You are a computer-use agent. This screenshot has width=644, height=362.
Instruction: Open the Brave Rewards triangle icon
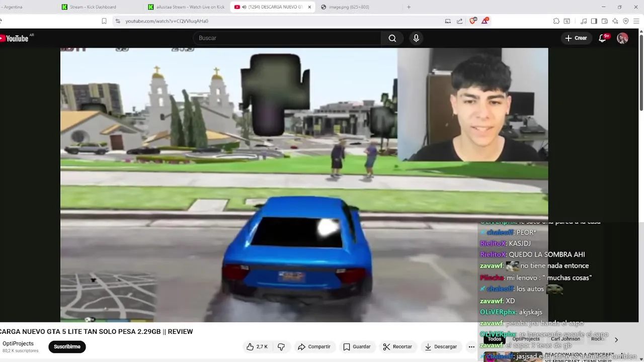[485, 21]
